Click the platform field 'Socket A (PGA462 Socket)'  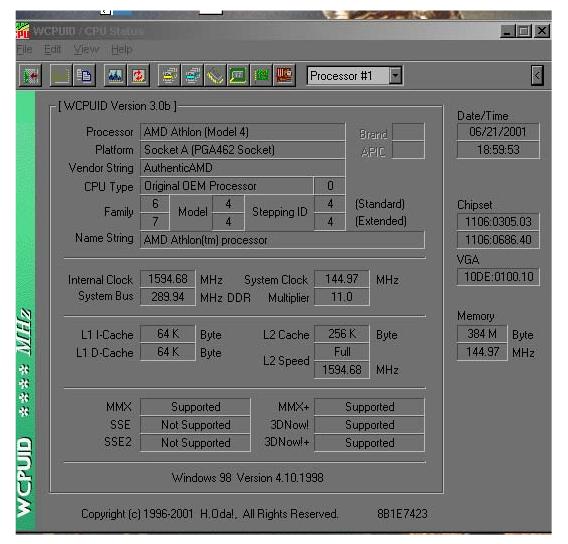click(x=242, y=150)
